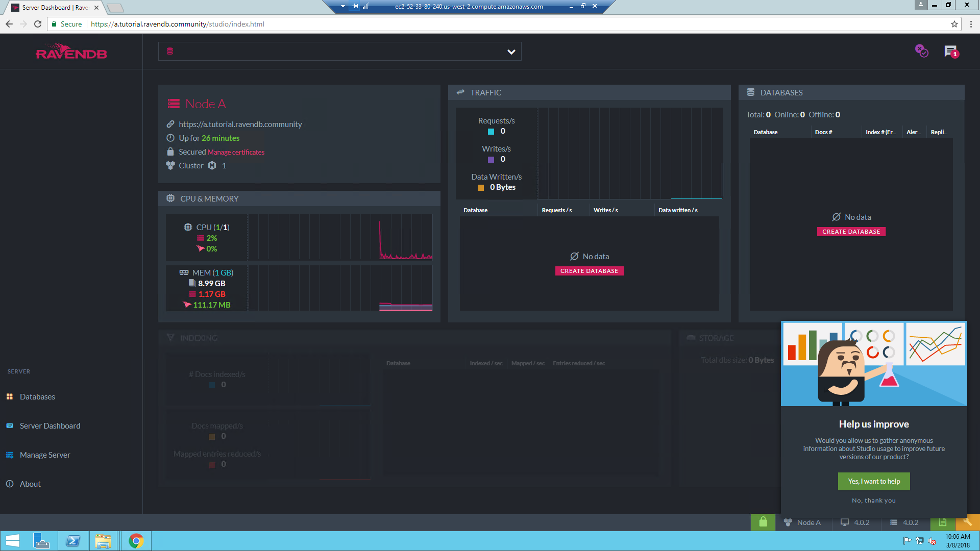Click the database stack icon in selector
Viewport: 980px width, 551px height.
(x=170, y=52)
